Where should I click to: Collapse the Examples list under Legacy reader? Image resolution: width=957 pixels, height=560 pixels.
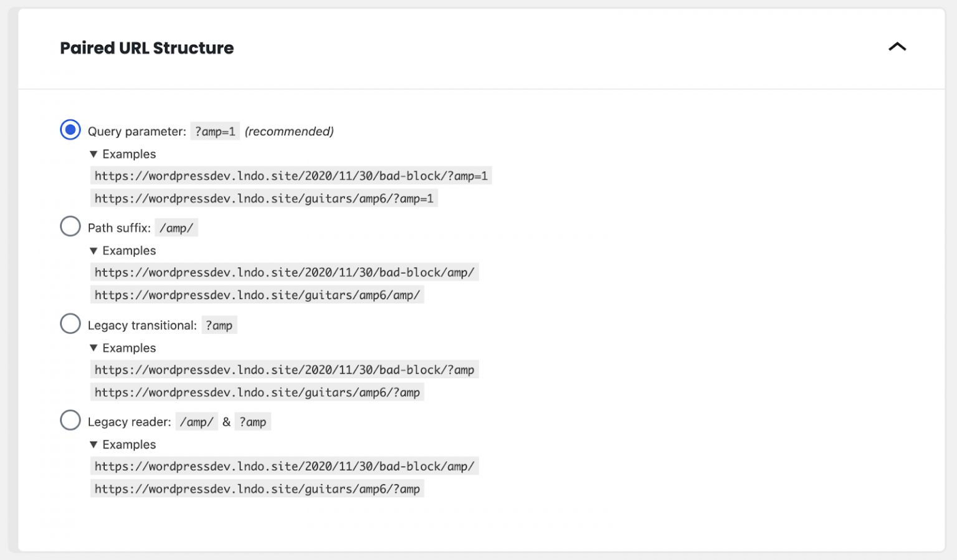[x=123, y=444]
